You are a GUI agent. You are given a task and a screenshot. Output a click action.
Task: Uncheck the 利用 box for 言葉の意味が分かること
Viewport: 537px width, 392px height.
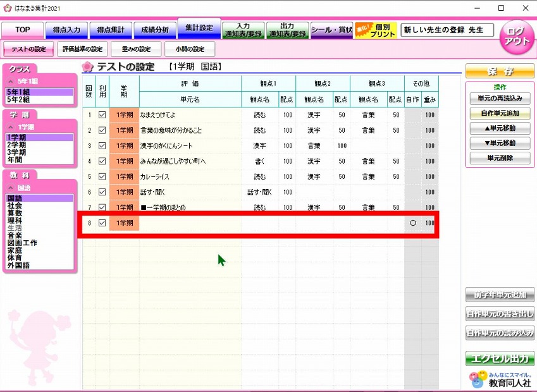click(x=102, y=130)
